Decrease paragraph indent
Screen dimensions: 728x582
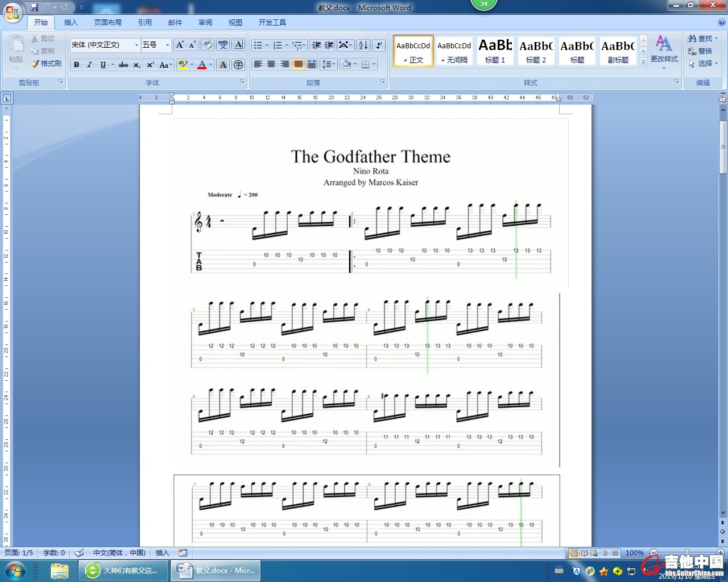[317, 45]
